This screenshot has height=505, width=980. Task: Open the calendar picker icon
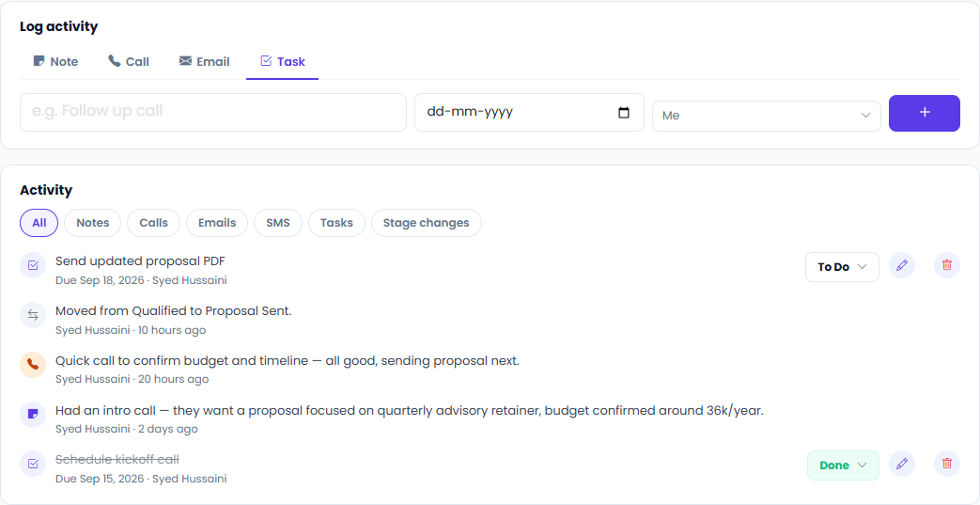[624, 113]
